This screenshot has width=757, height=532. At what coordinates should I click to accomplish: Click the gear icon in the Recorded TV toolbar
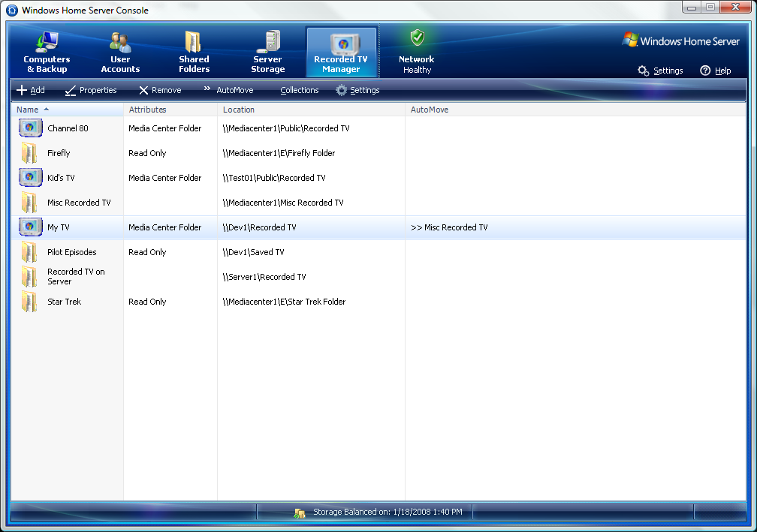click(x=341, y=90)
